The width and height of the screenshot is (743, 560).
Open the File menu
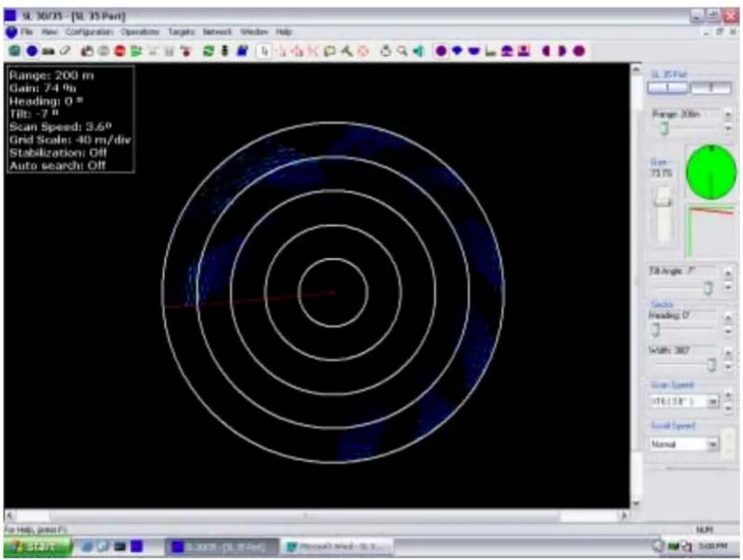[x=27, y=31]
